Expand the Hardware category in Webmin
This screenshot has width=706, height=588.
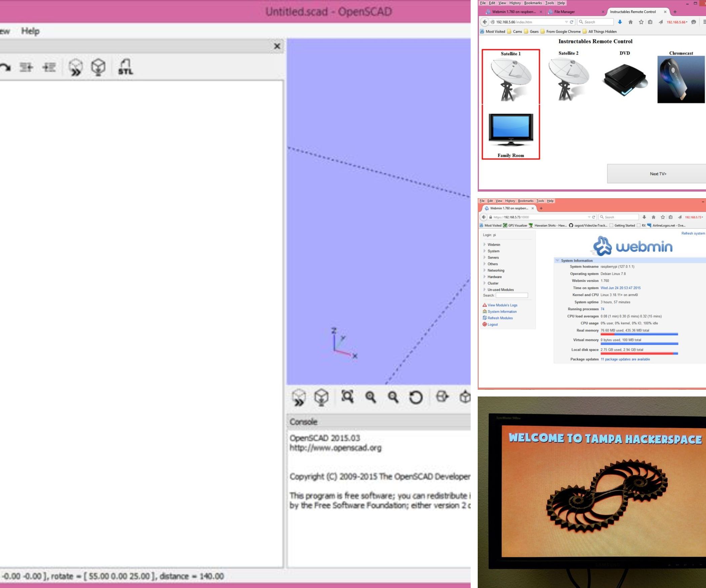point(494,277)
